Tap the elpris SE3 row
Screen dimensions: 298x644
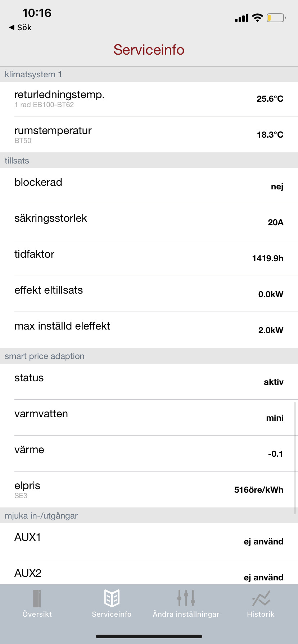pos(149,489)
